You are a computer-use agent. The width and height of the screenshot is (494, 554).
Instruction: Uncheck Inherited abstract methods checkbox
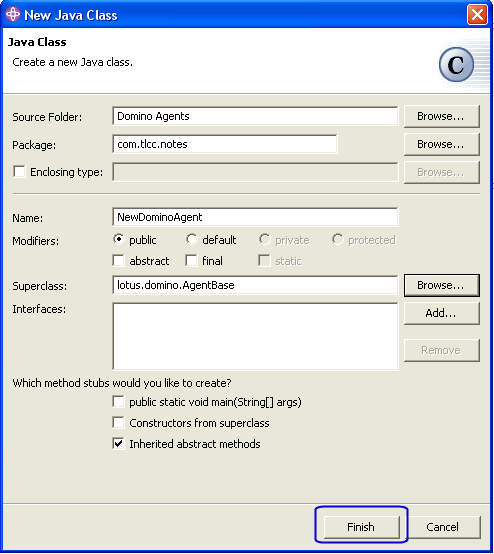118,443
